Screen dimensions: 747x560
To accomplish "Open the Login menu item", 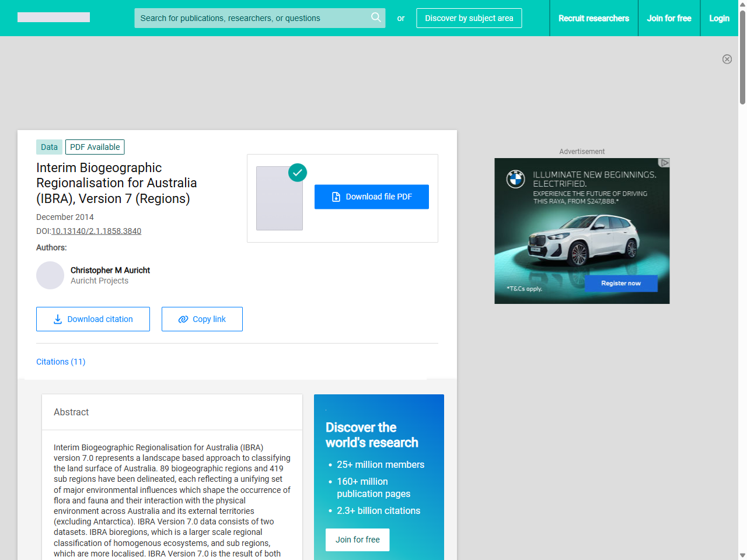I will coord(719,18).
